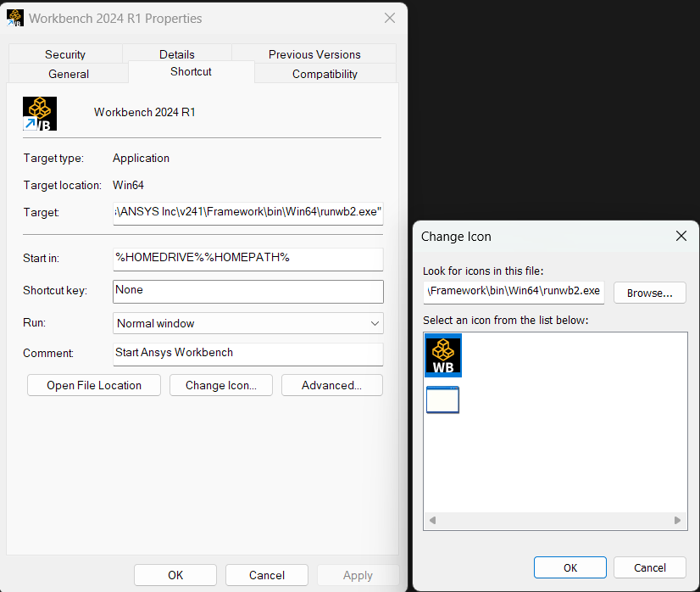Click OK in the Properties window

pos(175,575)
